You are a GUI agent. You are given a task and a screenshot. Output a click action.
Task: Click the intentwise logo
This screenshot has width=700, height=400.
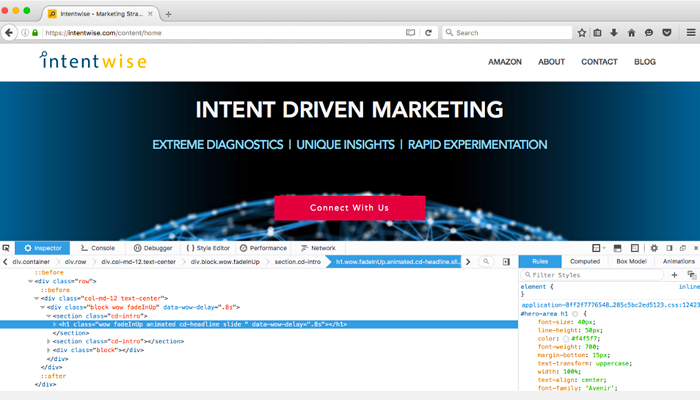(93, 60)
